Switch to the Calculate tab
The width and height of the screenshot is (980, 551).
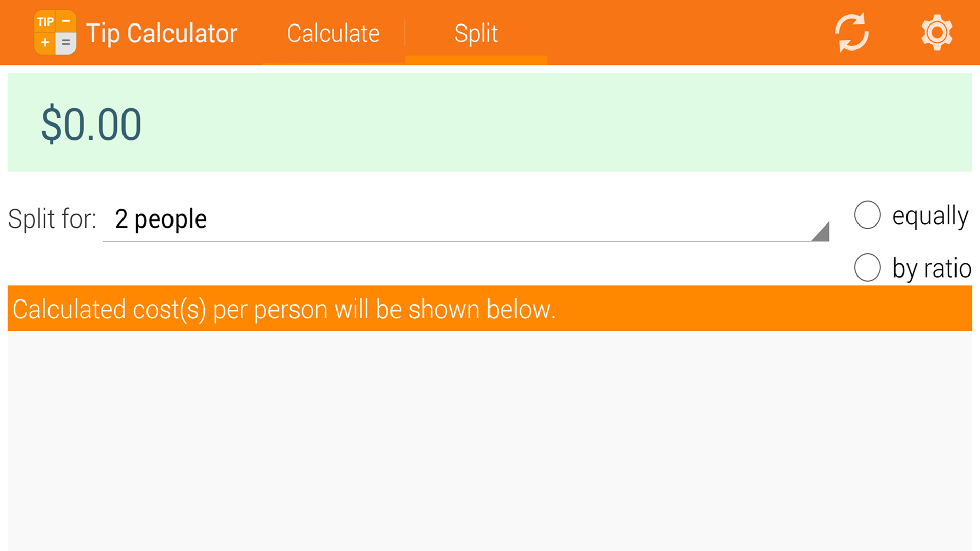(333, 32)
